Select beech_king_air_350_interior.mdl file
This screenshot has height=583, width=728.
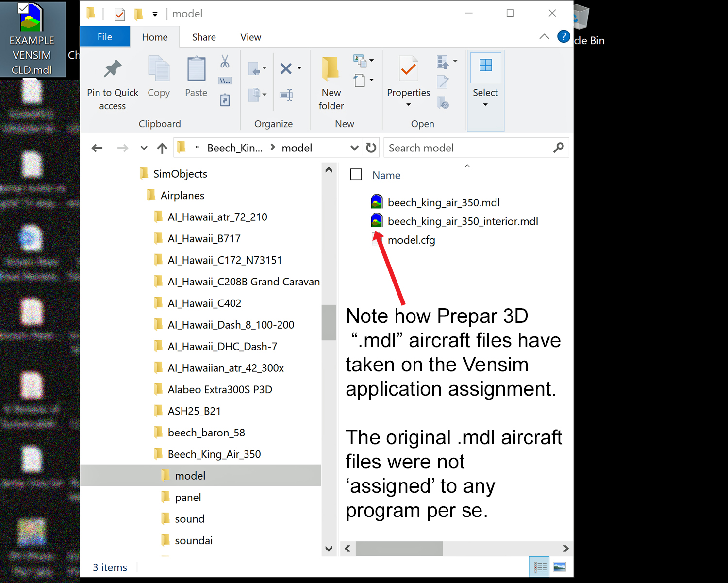[455, 221]
